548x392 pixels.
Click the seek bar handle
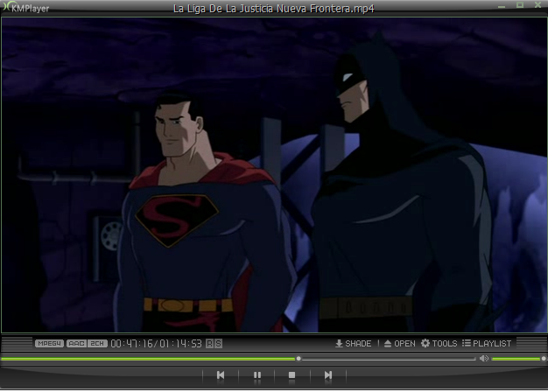[299, 359]
